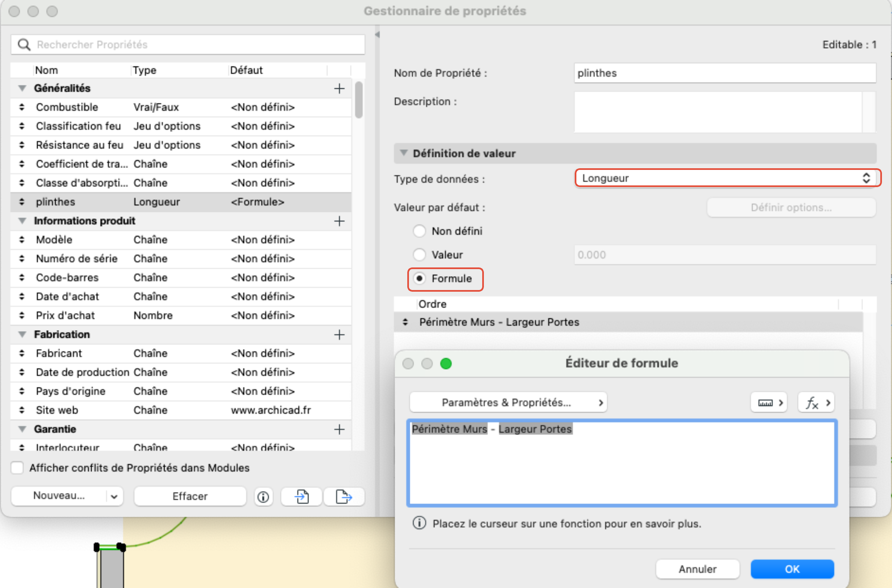Select the Non défini radio button

[x=419, y=231]
